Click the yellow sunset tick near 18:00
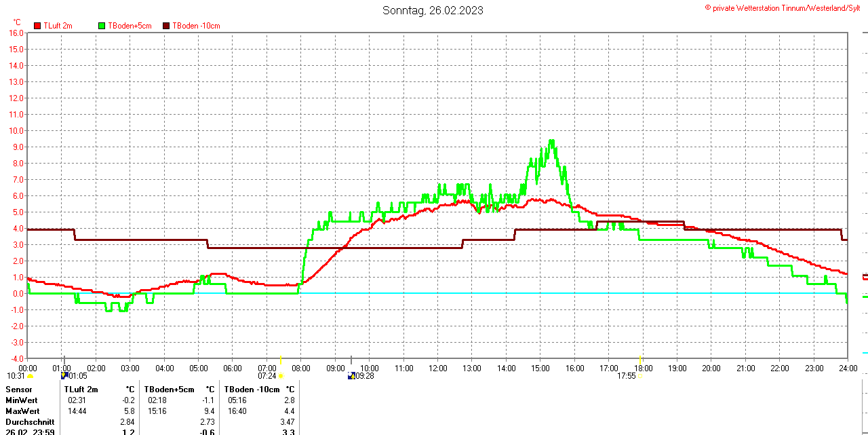 click(x=640, y=360)
